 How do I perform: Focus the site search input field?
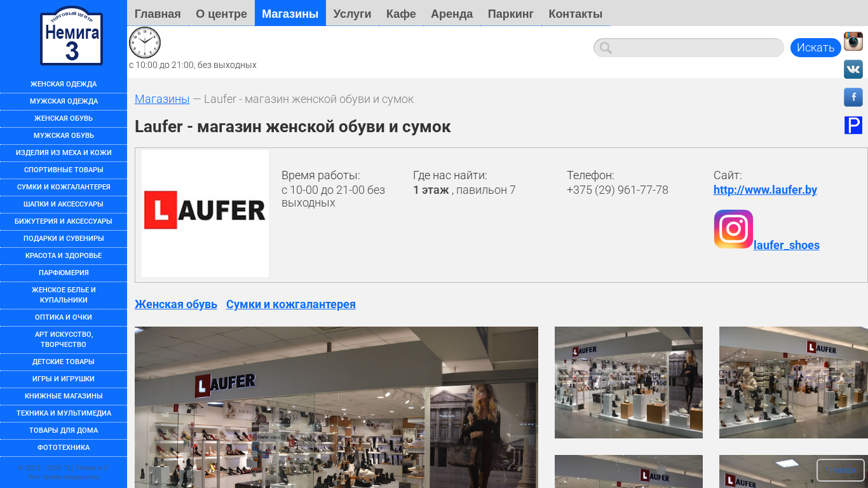coord(689,48)
